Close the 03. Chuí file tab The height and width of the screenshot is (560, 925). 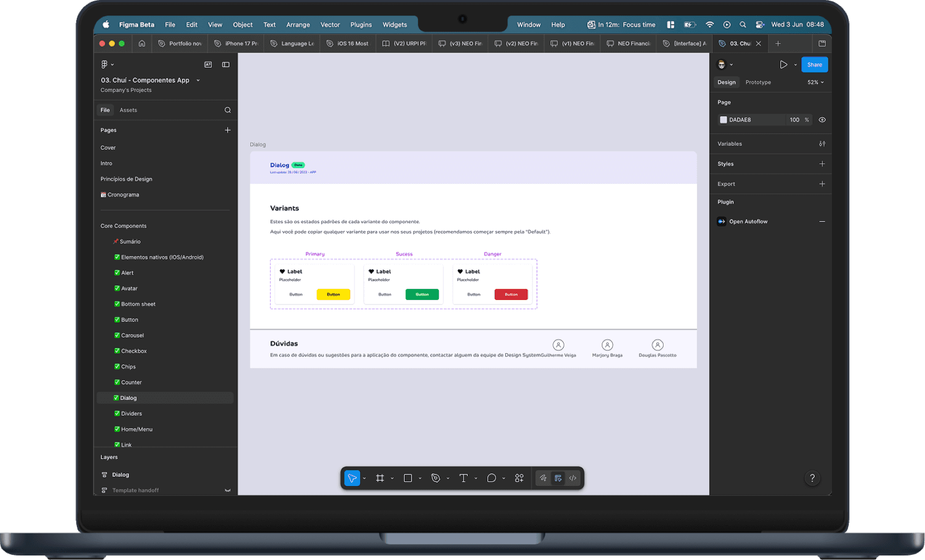(x=758, y=43)
